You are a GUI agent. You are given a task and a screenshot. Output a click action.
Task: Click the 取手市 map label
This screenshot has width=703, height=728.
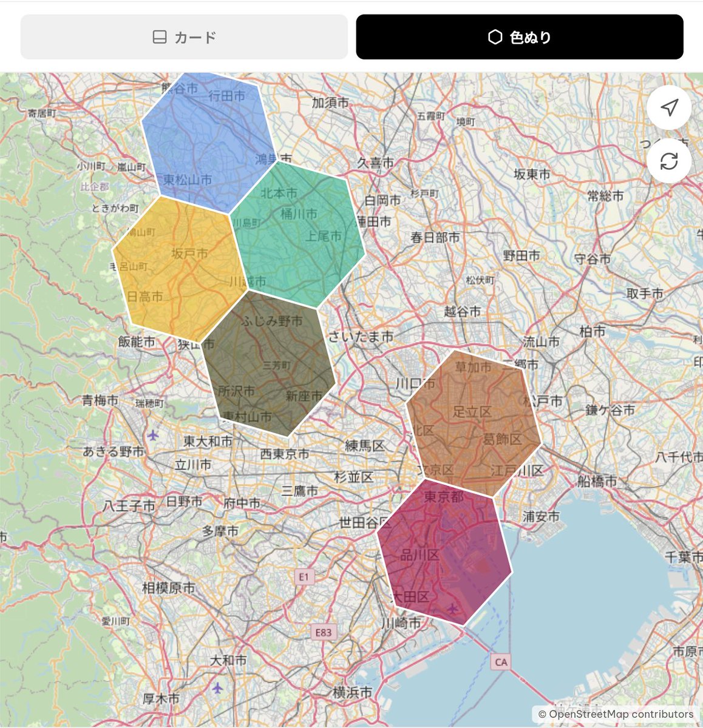click(645, 294)
